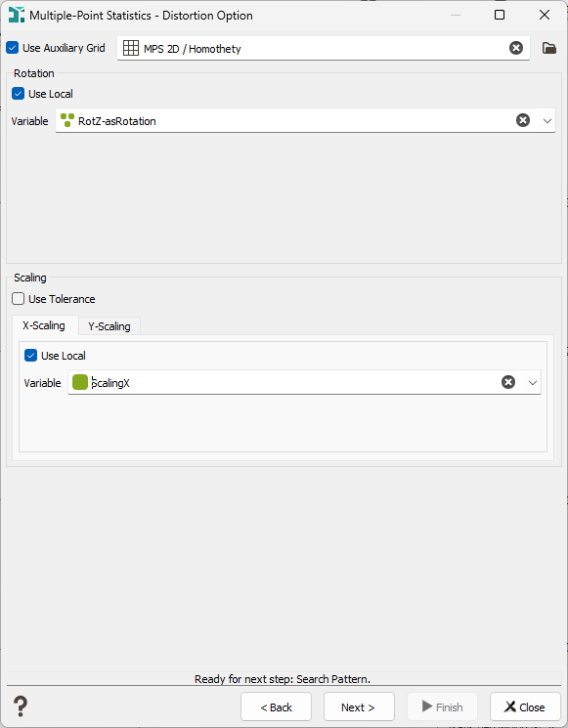Switch to the Y-Scaling tab
The image size is (568, 728).
[x=109, y=326]
